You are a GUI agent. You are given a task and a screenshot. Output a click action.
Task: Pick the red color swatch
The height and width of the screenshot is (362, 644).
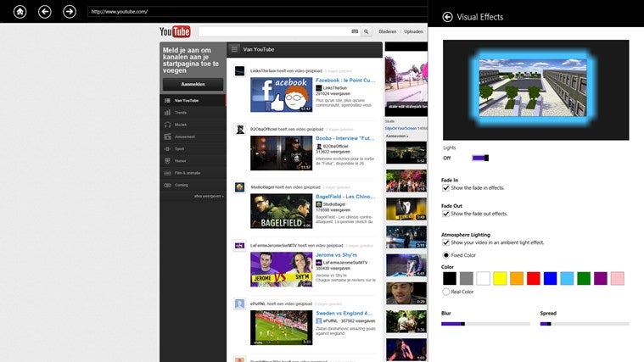coord(534,278)
